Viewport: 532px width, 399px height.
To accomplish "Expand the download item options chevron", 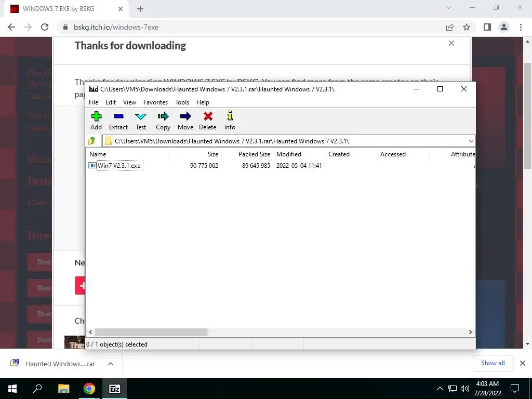I will (110, 364).
